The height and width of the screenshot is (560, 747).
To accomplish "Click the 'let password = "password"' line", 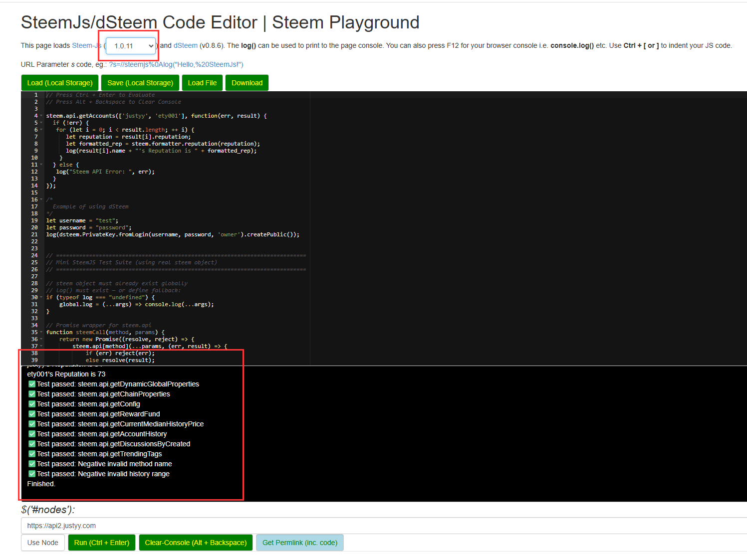I will pos(89,227).
